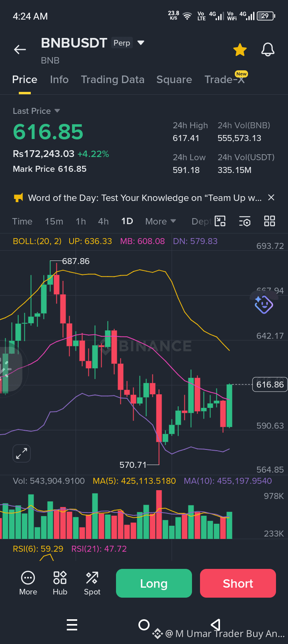This screenshot has height=644, width=288.
Task: Click the 24h Low value 591.18
Action: pyautogui.click(x=186, y=170)
